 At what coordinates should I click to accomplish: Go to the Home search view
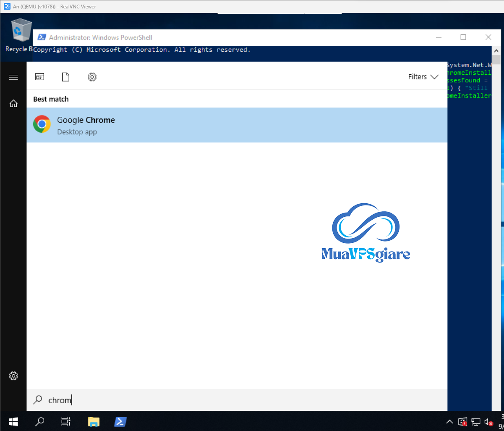pyautogui.click(x=13, y=103)
